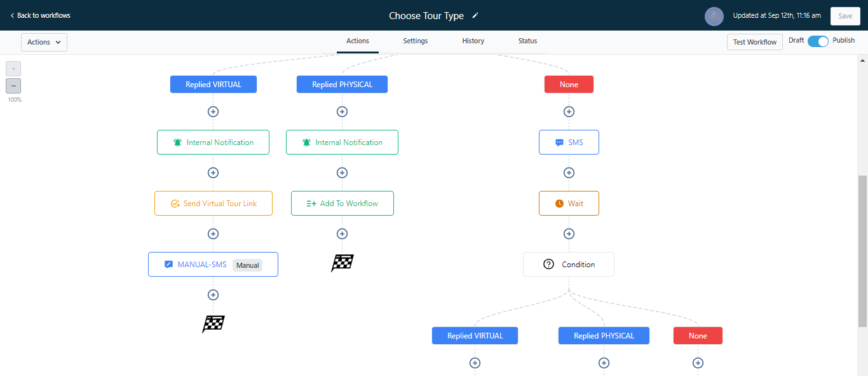Click the vertical scrollbar thumb
Screen dimensions: 868x376
tap(862, 251)
